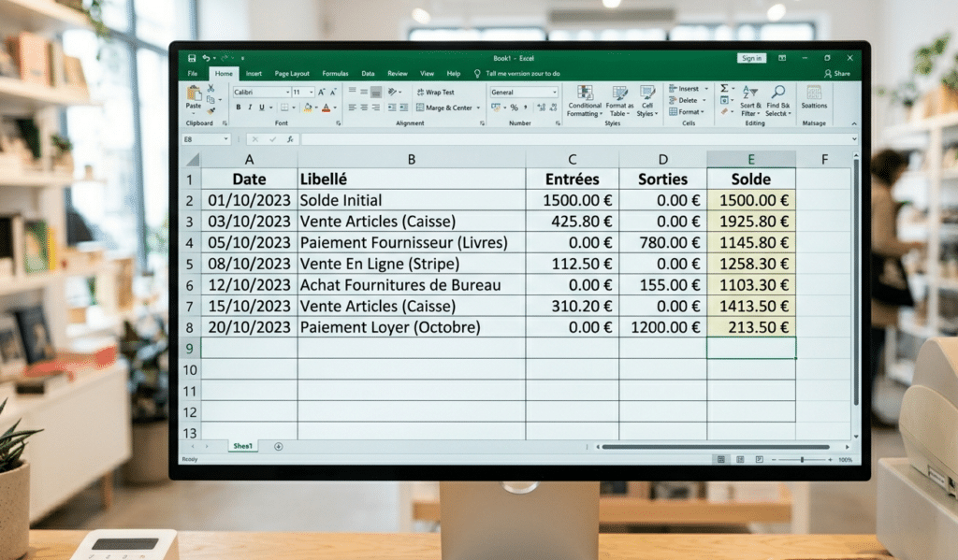Toggle Italic formatting
This screenshot has width=958, height=560.
click(251, 108)
